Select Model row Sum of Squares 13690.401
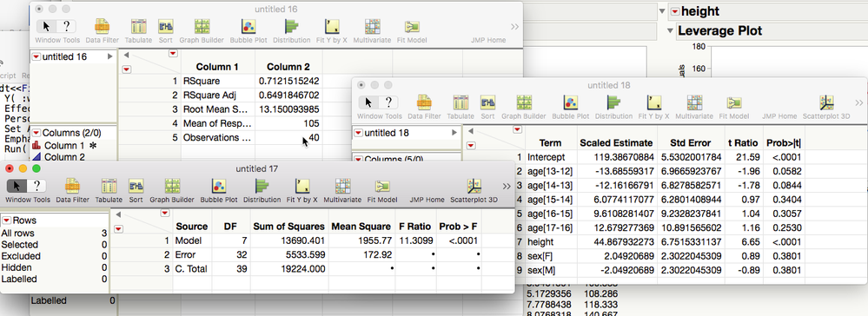Screen dimensions: 868x316 [289, 240]
